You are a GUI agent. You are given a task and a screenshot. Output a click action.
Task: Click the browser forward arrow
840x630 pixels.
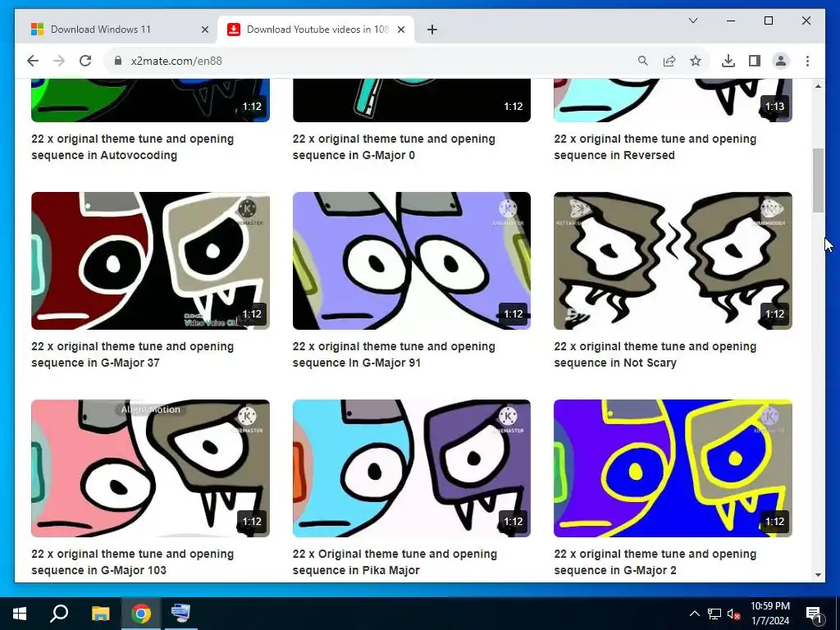(59, 61)
